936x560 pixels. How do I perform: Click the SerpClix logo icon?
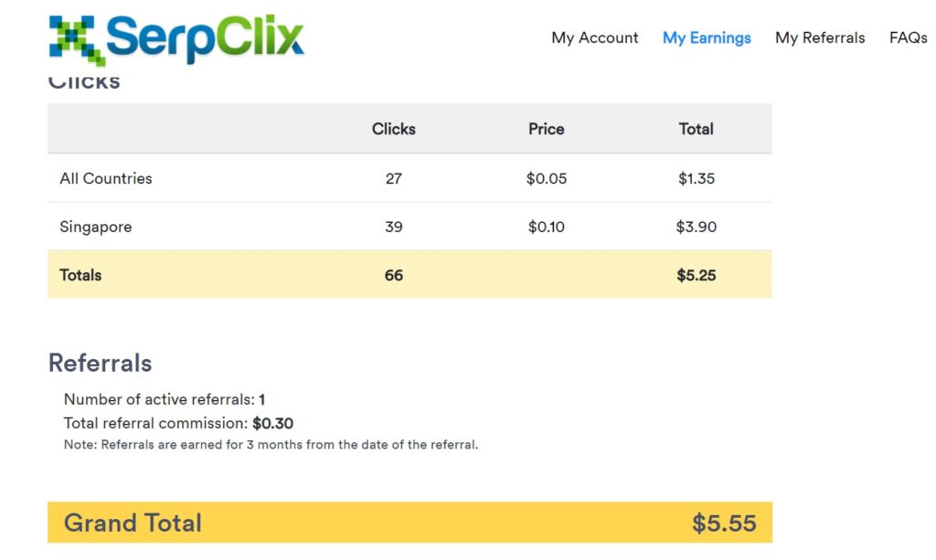point(78,40)
